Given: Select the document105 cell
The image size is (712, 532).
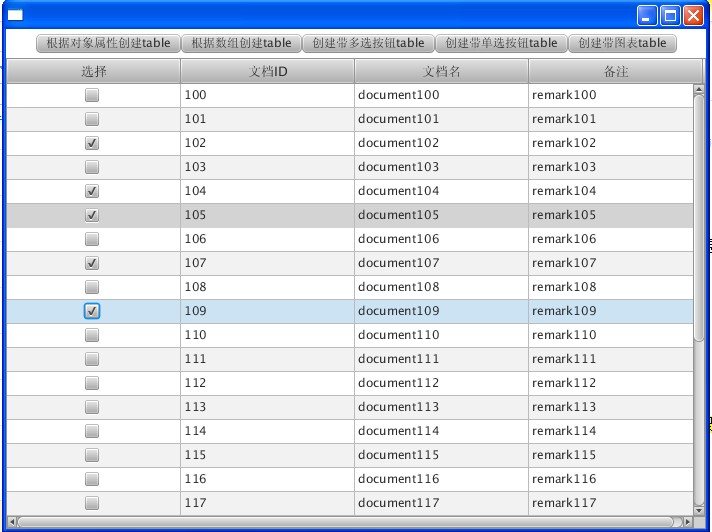Looking at the screenshot, I should pos(441,215).
